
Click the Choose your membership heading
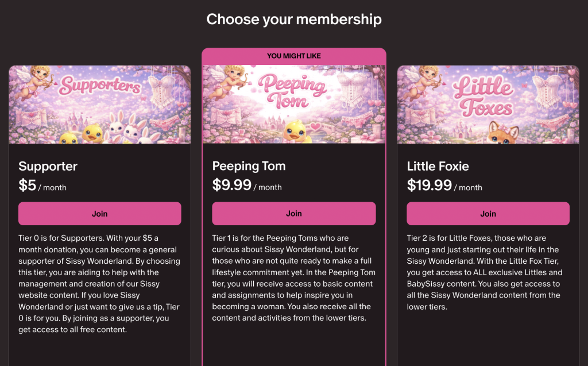pos(293,19)
